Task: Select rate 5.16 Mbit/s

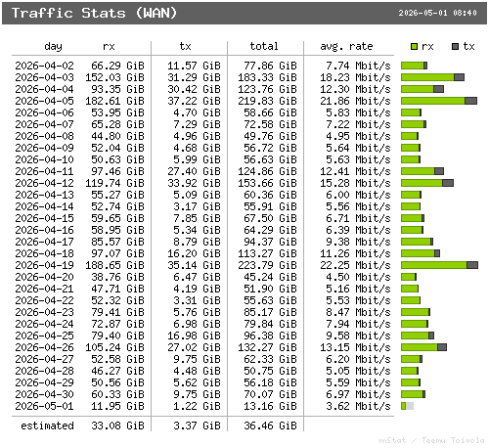Action: click(x=358, y=289)
